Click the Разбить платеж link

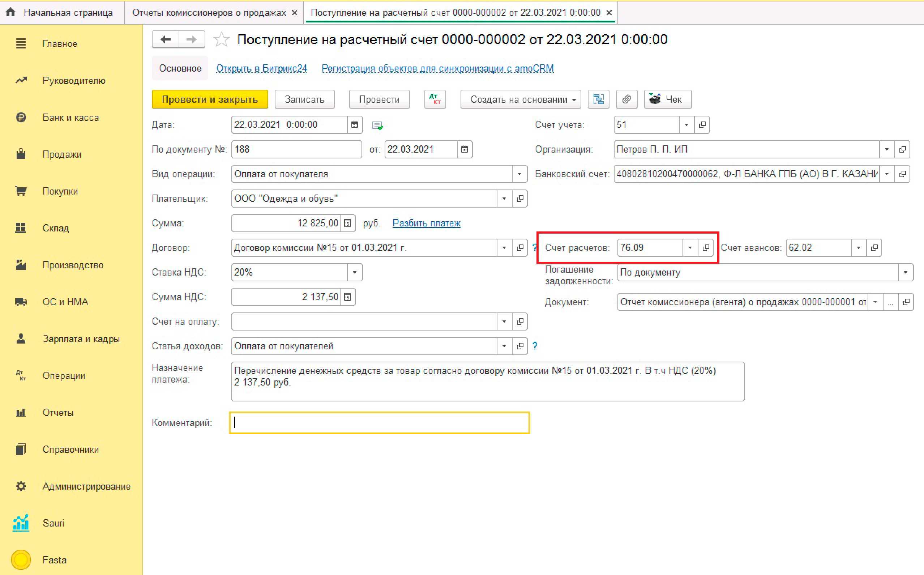click(x=427, y=223)
